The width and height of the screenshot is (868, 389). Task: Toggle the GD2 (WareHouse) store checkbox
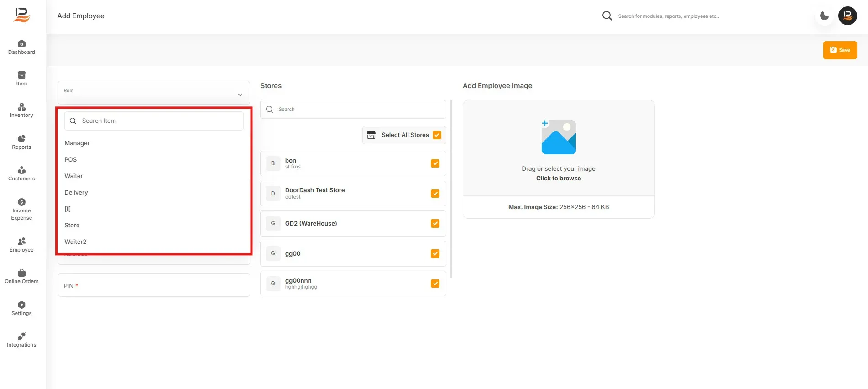pos(435,223)
